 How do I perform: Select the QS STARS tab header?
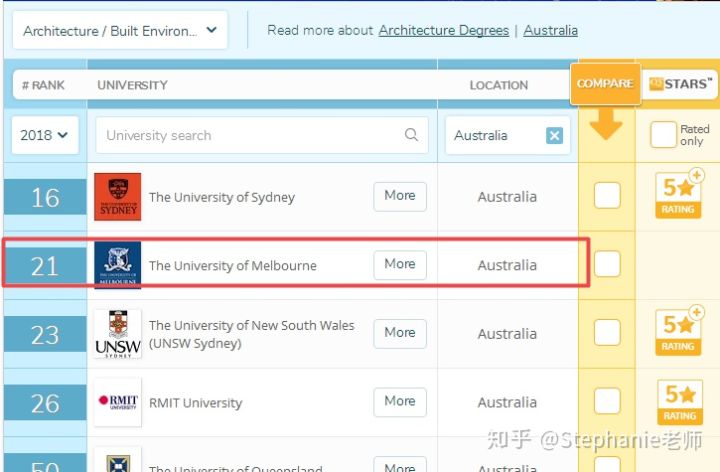(x=680, y=84)
